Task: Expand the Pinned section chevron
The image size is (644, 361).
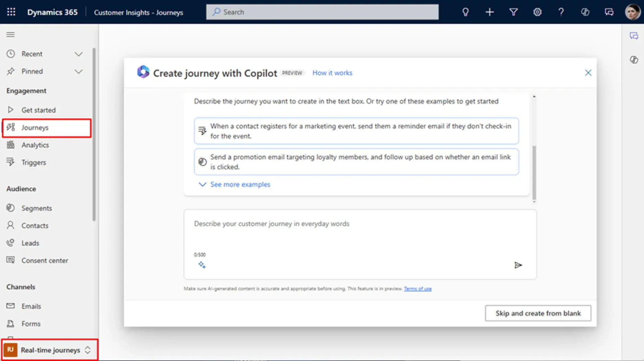Action: click(79, 72)
